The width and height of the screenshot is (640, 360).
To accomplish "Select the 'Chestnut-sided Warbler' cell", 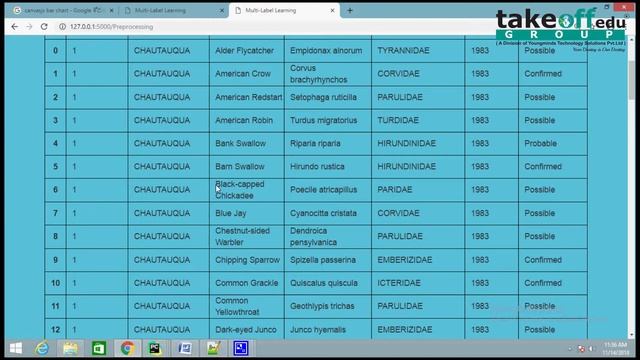I will pyautogui.click(x=247, y=236).
